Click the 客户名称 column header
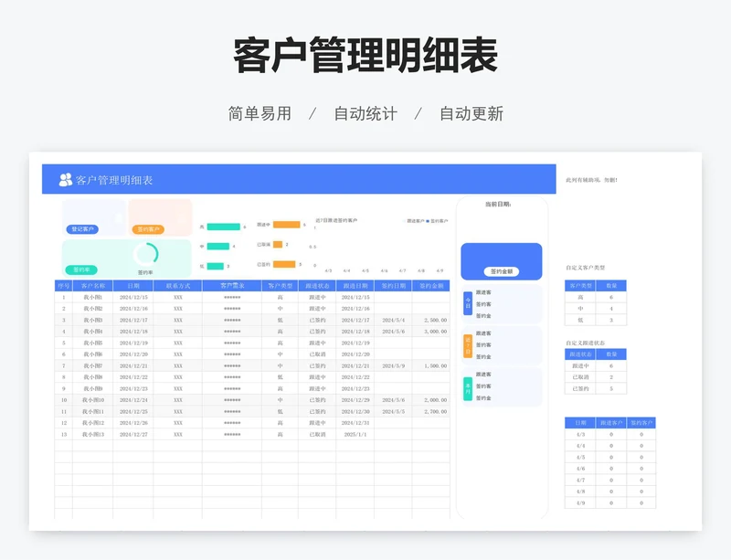 [x=93, y=285]
